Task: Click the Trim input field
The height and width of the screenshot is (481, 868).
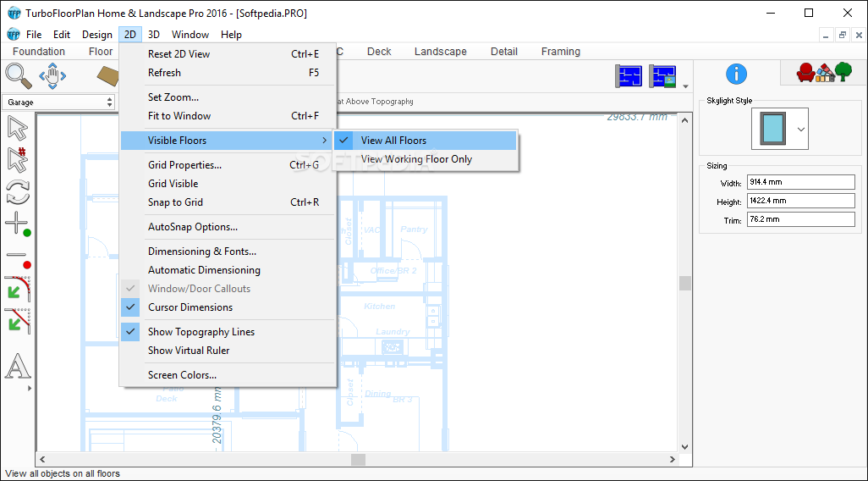Action: (x=800, y=219)
